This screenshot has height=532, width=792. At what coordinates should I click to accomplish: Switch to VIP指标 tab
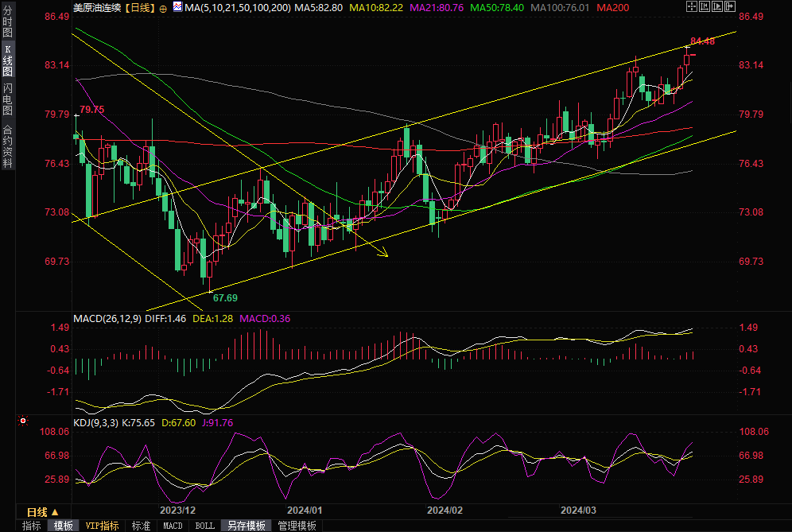pyautogui.click(x=103, y=526)
